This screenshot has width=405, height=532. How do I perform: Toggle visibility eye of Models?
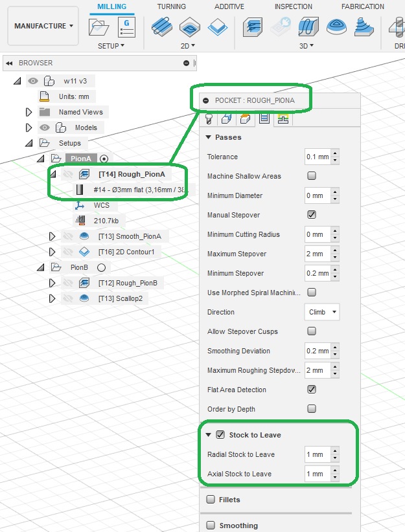[x=45, y=127]
